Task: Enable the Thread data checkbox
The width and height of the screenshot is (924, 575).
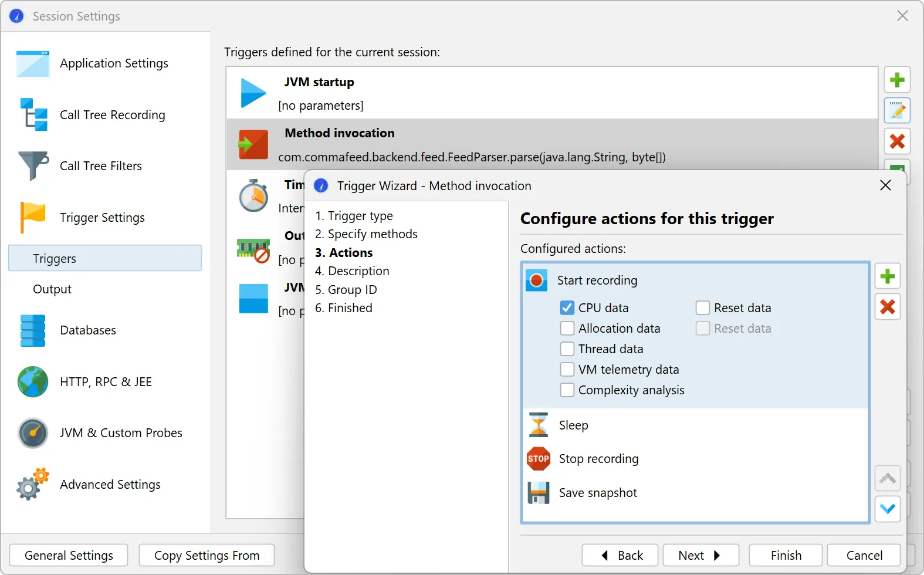Action: (x=567, y=349)
